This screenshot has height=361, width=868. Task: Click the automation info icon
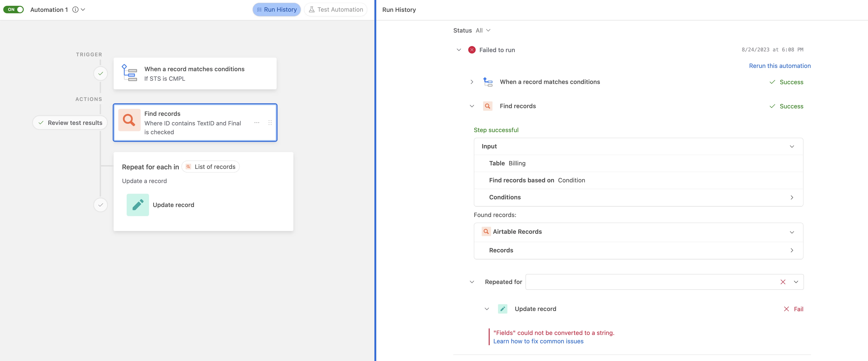click(x=75, y=10)
